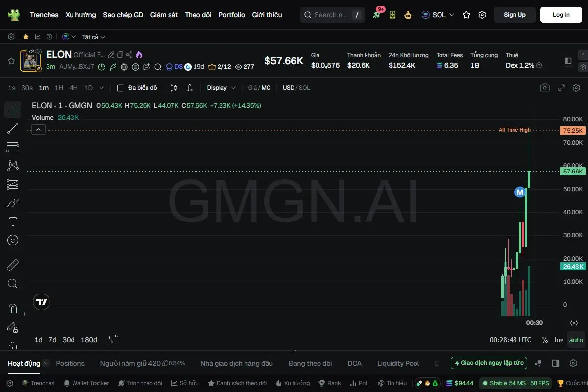Collapse right panel chevron arrow
Screen dimensions: 588x392
pyautogui.click(x=583, y=55)
